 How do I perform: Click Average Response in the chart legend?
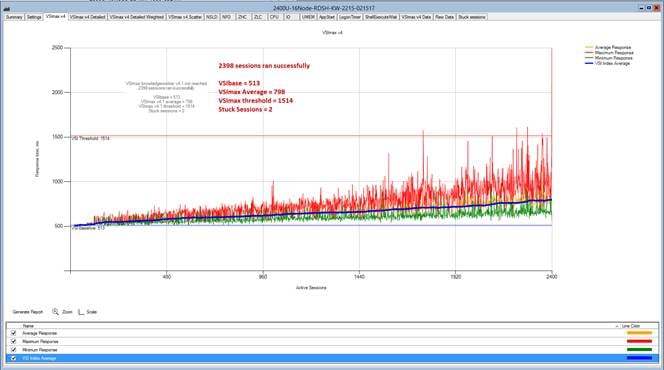click(612, 47)
